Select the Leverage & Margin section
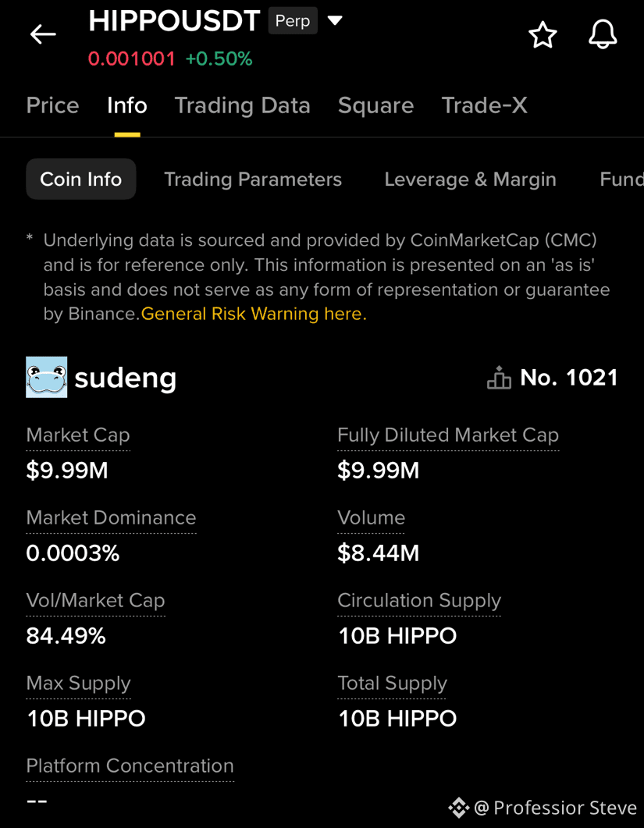The image size is (644, 828). click(470, 179)
